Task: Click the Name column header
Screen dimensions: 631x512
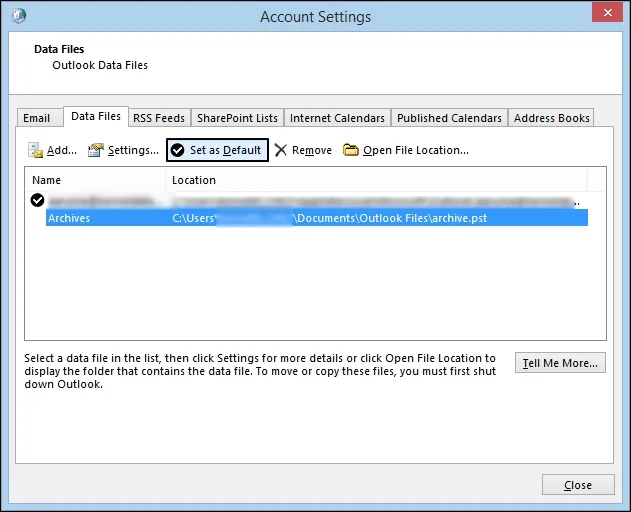Action: point(95,180)
